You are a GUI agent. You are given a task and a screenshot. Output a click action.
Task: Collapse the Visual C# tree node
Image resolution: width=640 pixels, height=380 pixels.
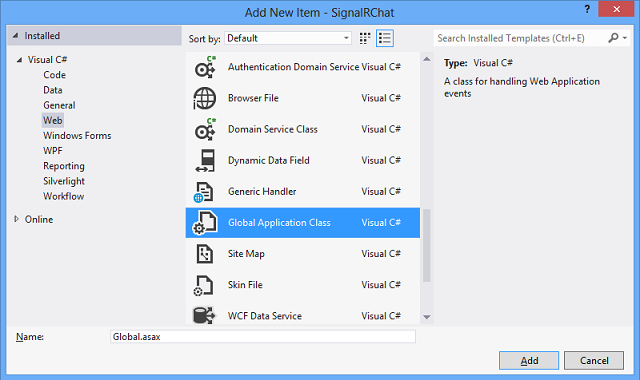[19, 60]
